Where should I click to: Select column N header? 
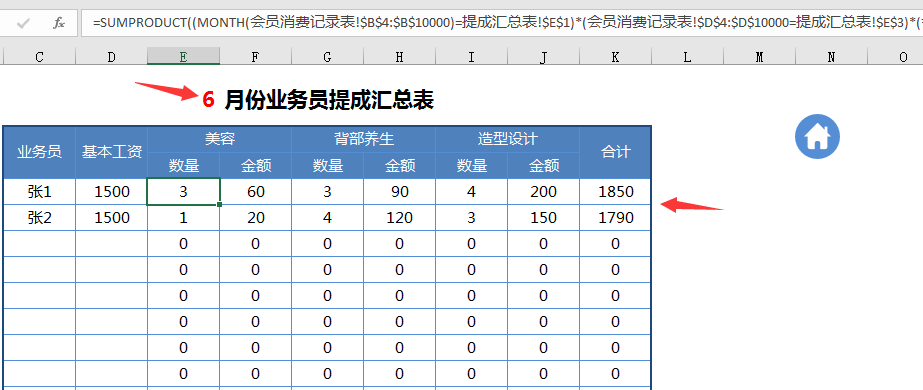point(831,56)
